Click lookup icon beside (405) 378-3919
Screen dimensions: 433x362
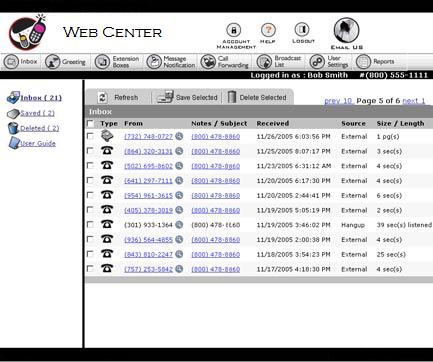[179, 210]
